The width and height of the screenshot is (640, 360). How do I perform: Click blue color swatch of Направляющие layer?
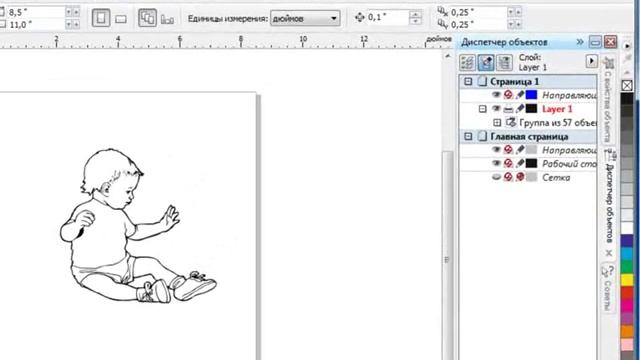click(x=531, y=95)
